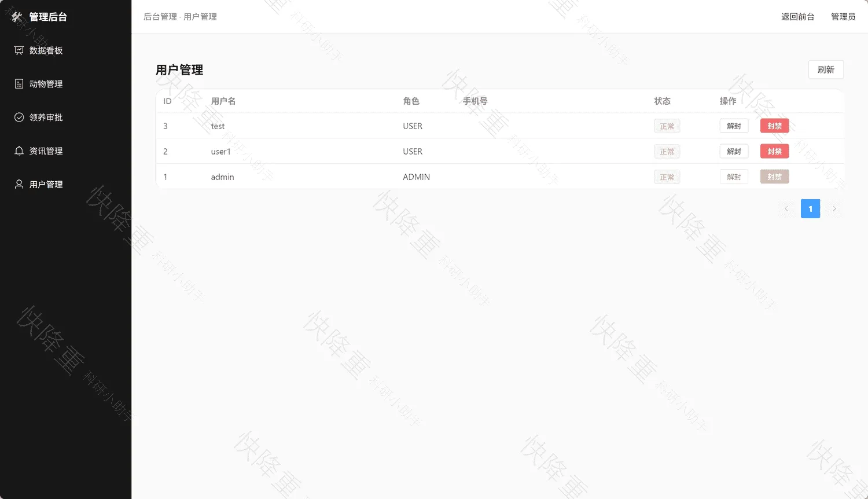Click the 操作 column header

pos(728,101)
